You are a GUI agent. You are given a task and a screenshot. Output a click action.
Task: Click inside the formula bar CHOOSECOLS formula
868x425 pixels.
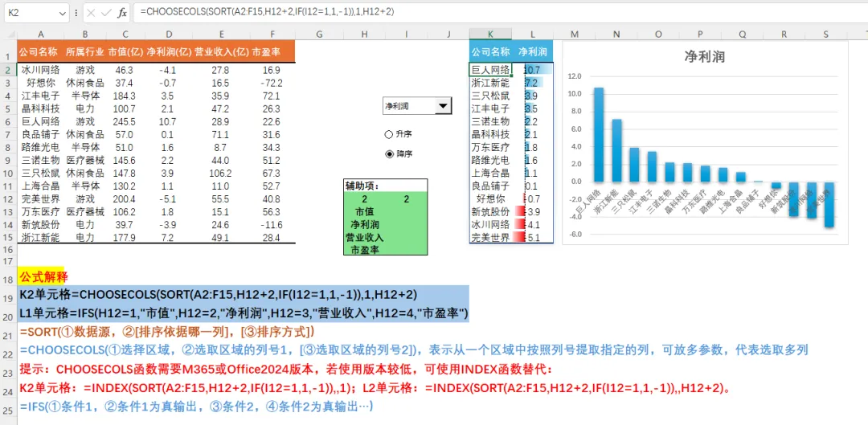pos(267,10)
